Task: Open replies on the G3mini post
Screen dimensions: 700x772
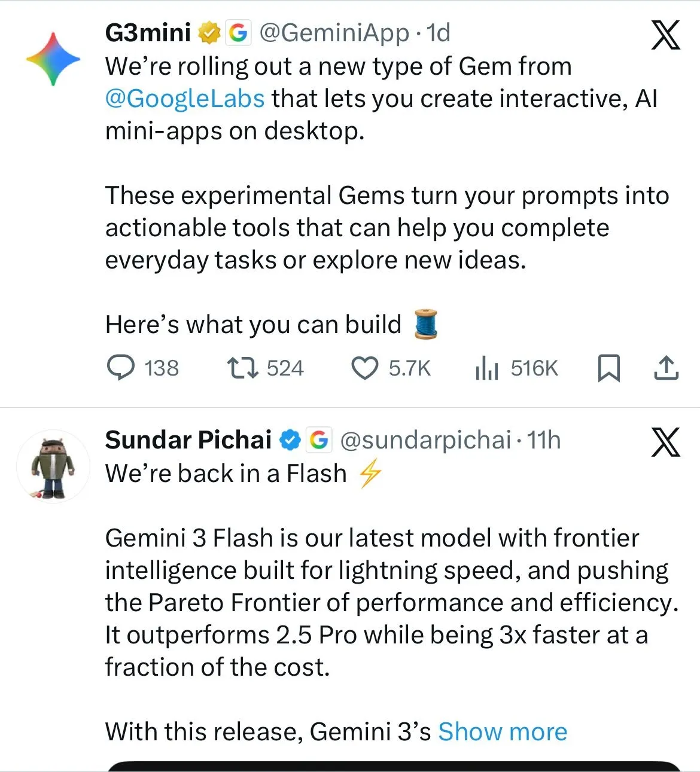Action: [121, 368]
